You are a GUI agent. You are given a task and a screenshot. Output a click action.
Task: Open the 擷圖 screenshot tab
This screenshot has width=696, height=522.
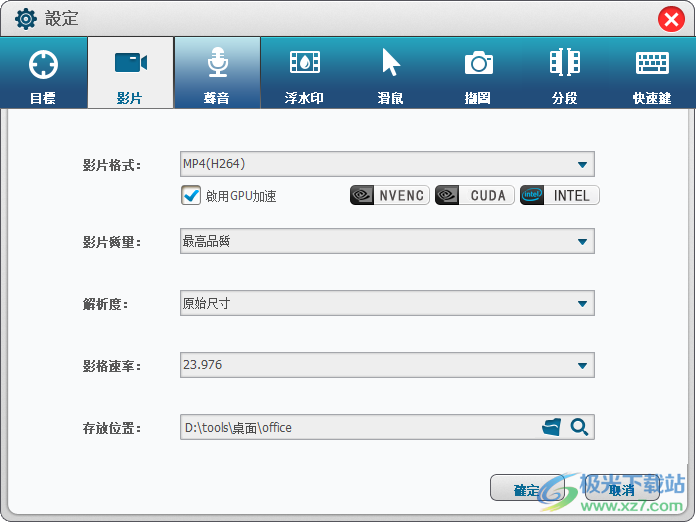point(478,73)
